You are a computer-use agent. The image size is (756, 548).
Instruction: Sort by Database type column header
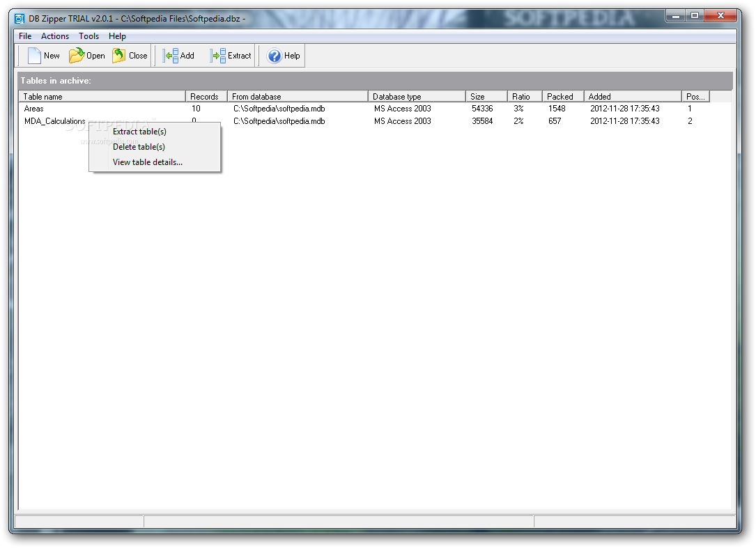417,96
